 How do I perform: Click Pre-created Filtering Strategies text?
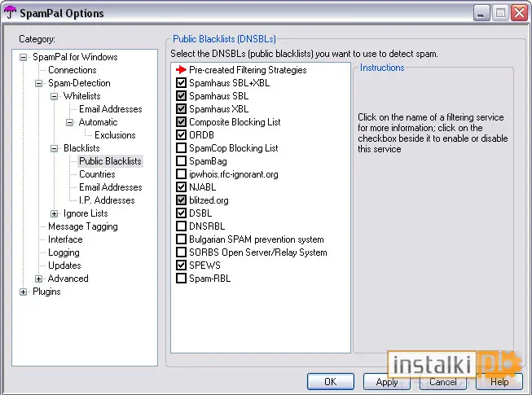pyautogui.click(x=248, y=70)
